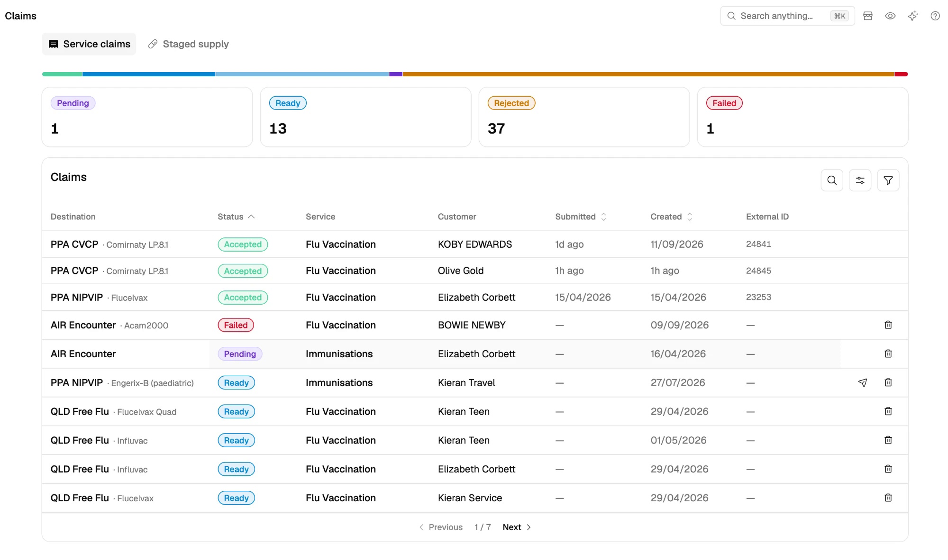Open the Failed summary card
Viewport: 948px width, 560px height.
click(802, 117)
